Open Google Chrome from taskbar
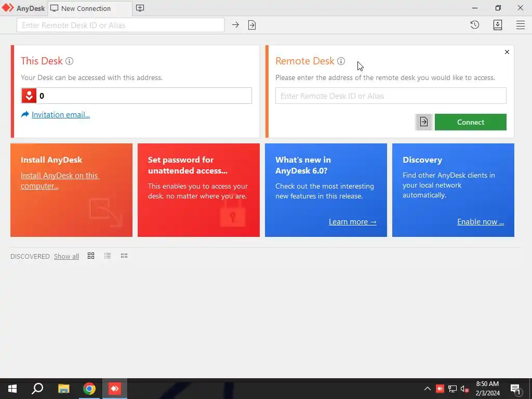The width and height of the screenshot is (532, 399). click(x=89, y=389)
